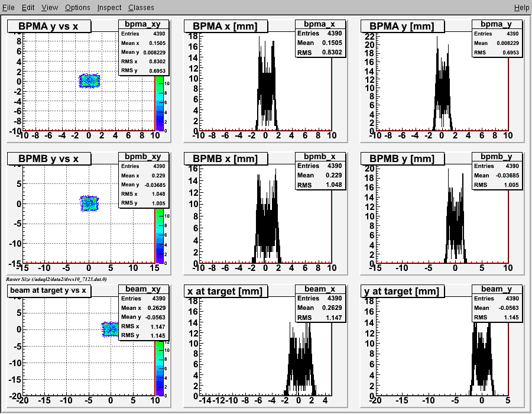Click the BPMA scatter plot beam spot
The width and height of the screenshot is (532, 414).
click(89, 81)
